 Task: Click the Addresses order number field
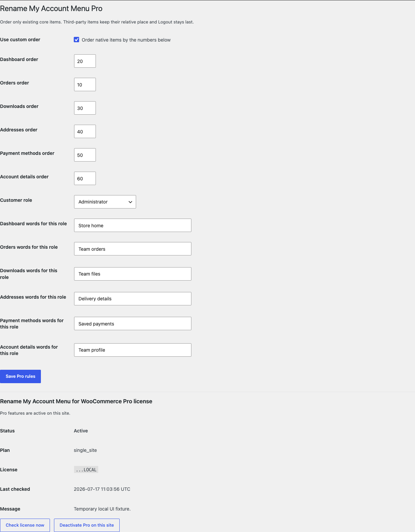pyautogui.click(x=85, y=131)
